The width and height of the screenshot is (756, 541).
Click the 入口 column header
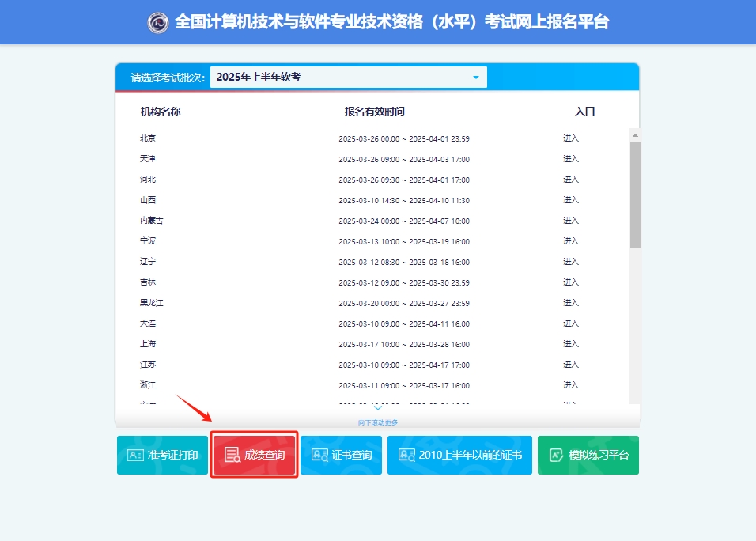point(585,112)
